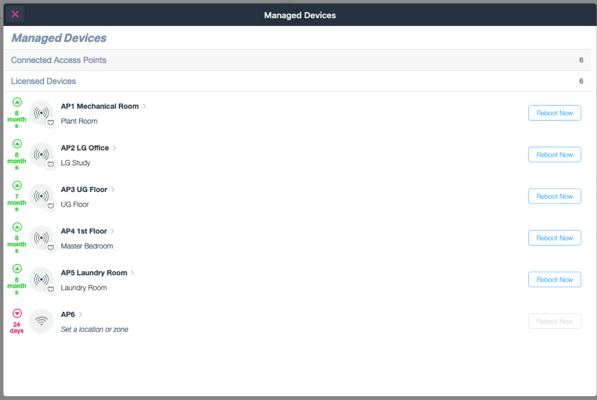Click the 'LG Study' location text
Image resolution: width=597 pixels, height=400 pixels.
(75, 163)
